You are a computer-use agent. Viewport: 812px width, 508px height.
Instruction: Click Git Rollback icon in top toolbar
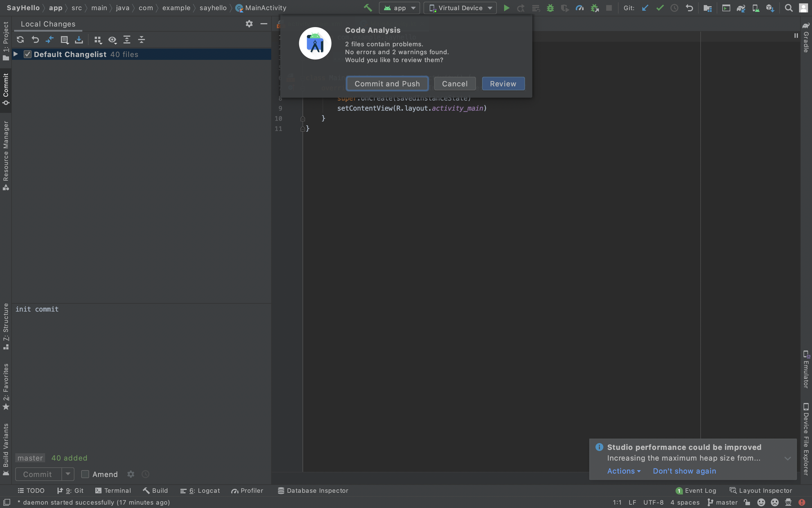click(689, 8)
